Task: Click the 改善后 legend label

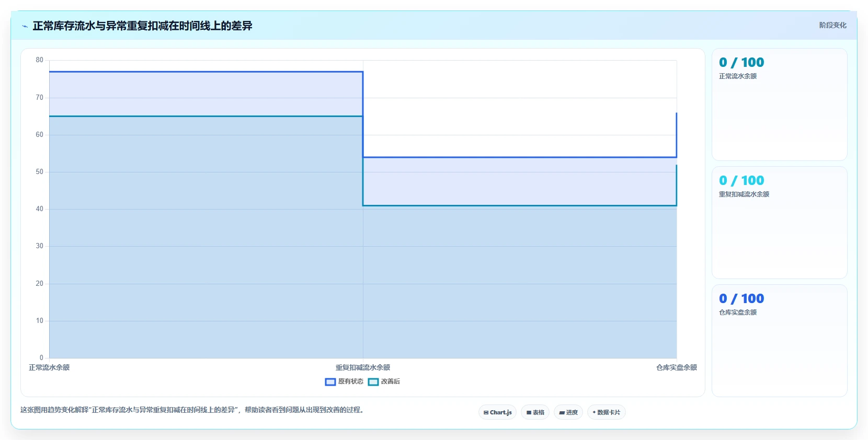Action: pyautogui.click(x=391, y=381)
